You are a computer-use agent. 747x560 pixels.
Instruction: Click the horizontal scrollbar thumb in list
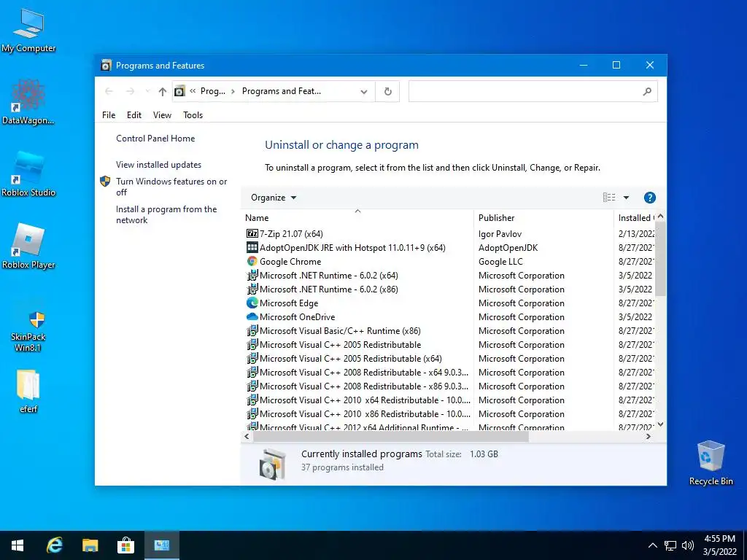click(391, 437)
